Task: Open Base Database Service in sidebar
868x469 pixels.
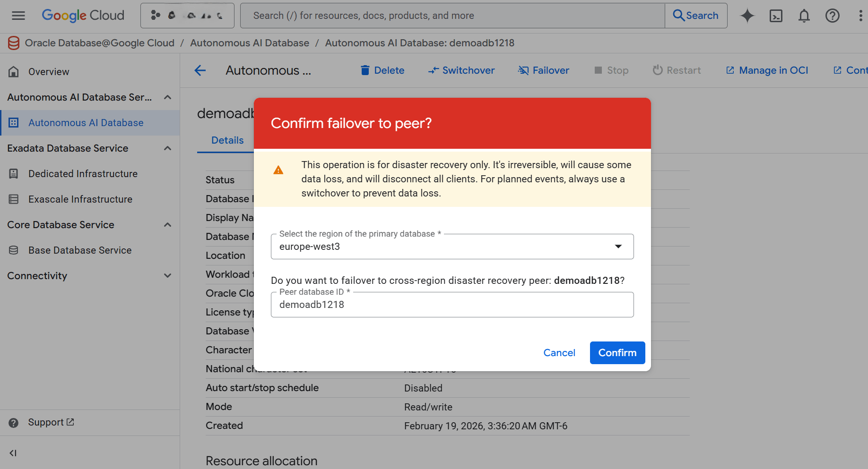Action: 80,250
